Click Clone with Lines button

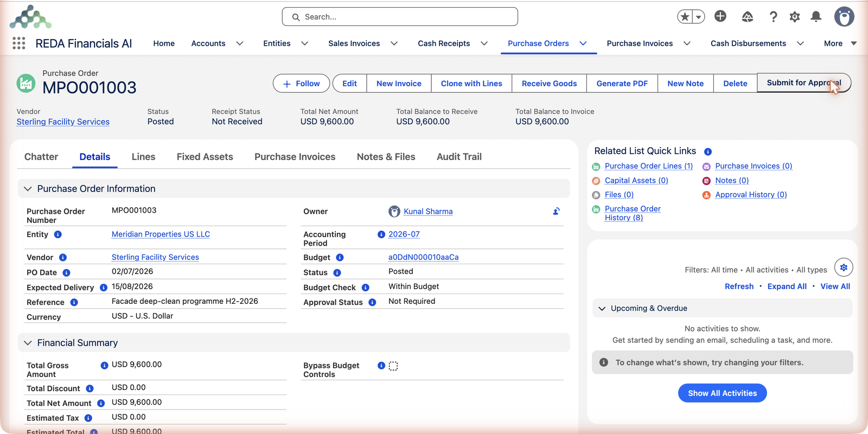[471, 84]
